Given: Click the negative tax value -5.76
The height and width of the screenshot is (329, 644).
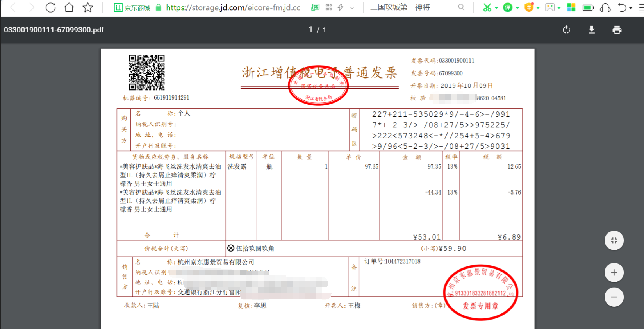Looking at the screenshot, I should [514, 193].
